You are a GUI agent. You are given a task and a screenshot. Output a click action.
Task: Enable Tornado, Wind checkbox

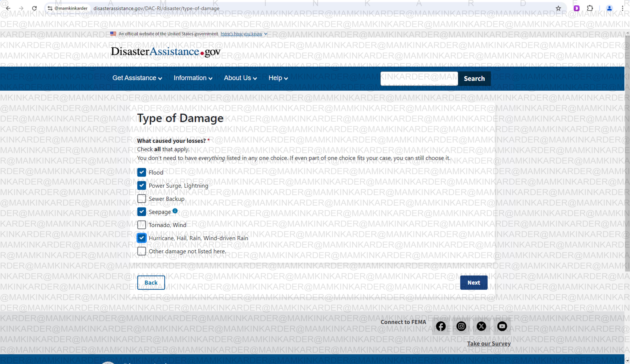point(141,225)
